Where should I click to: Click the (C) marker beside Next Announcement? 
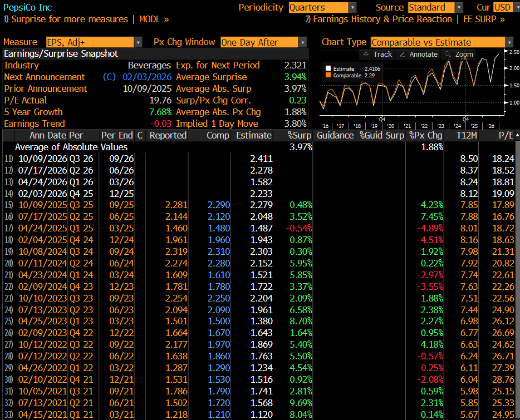[x=109, y=77]
